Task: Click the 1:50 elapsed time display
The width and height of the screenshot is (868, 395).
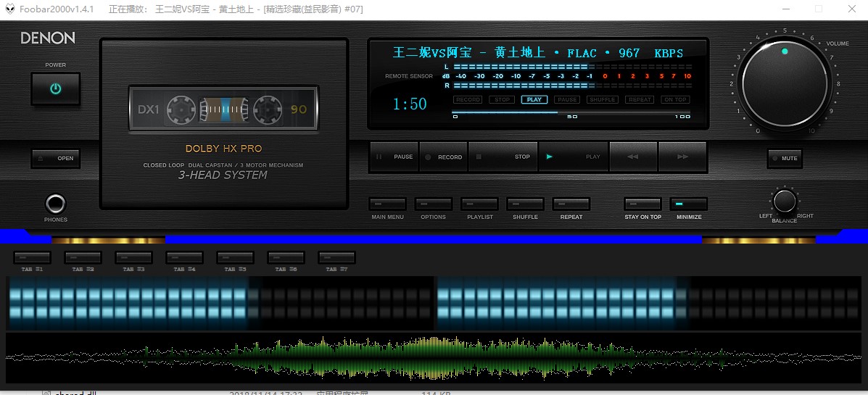Action: (410, 104)
